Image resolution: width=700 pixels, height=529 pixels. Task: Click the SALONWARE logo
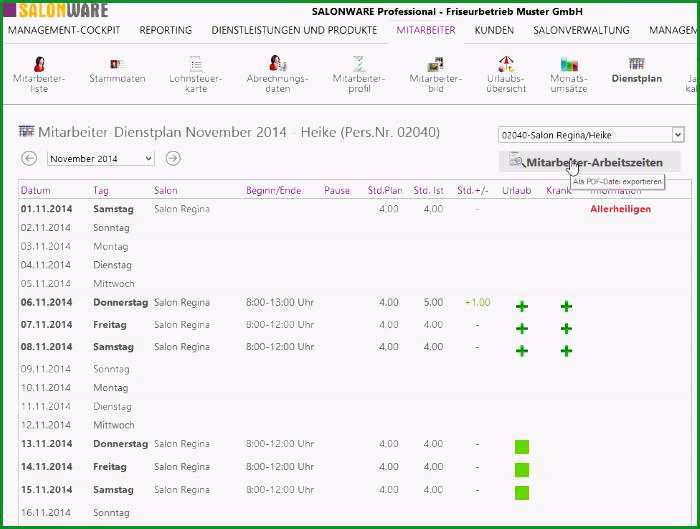click(56, 10)
